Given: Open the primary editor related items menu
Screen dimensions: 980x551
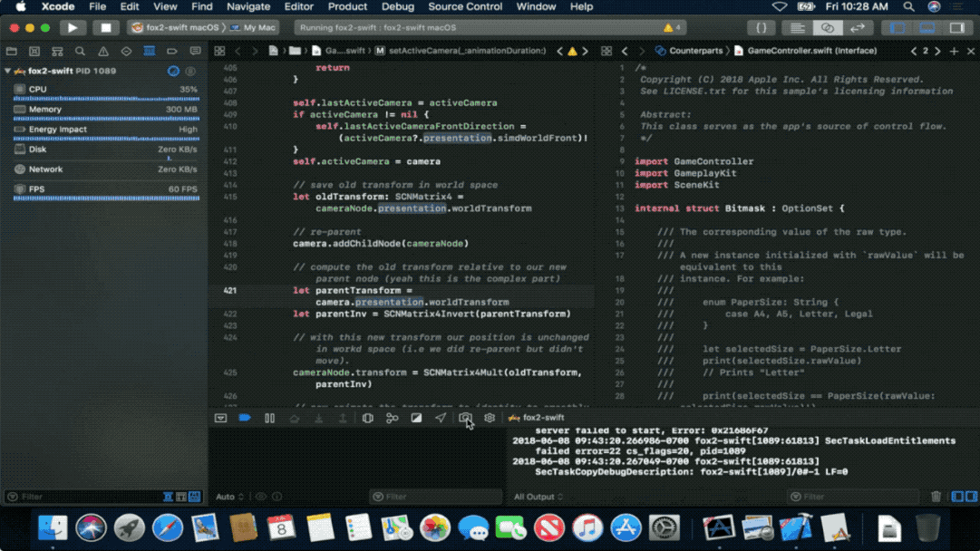Looking at the screenshot, I should click(219, 52).
